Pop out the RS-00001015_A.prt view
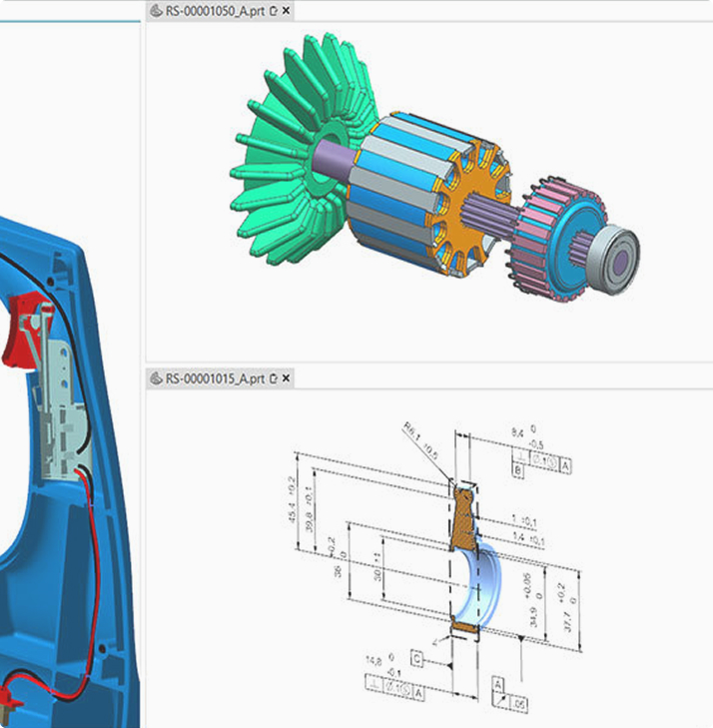 point(274,378)
